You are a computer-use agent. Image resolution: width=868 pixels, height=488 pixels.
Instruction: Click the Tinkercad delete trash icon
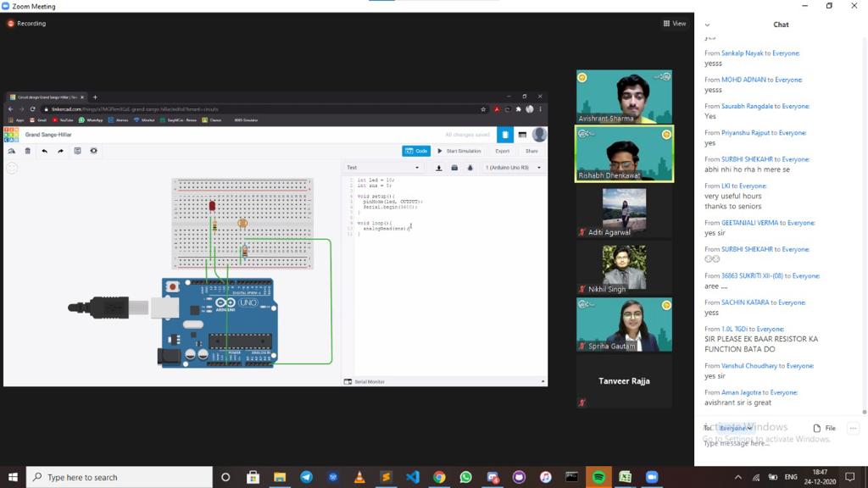(x=28, y=151)
